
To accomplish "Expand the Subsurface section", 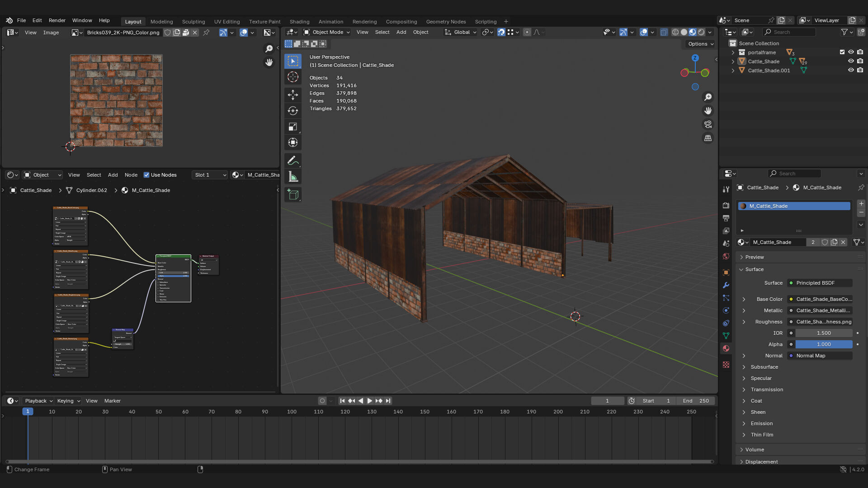I will click(x=764, y=367).
